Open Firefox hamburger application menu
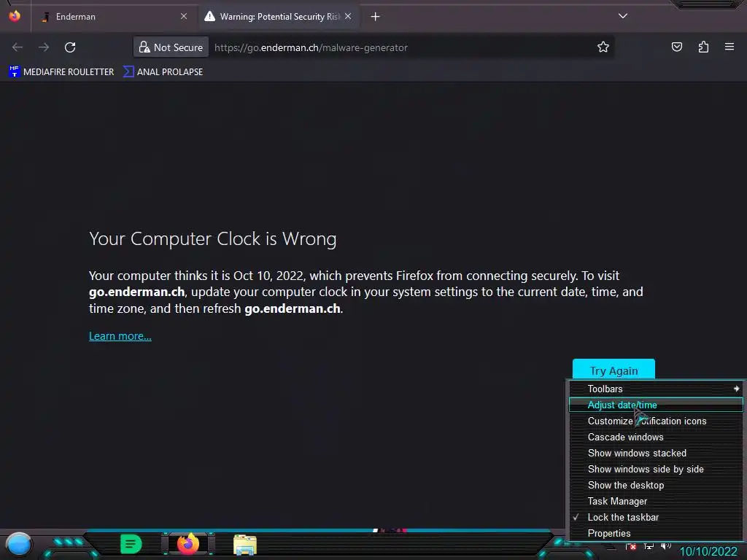 coord(729,47)
